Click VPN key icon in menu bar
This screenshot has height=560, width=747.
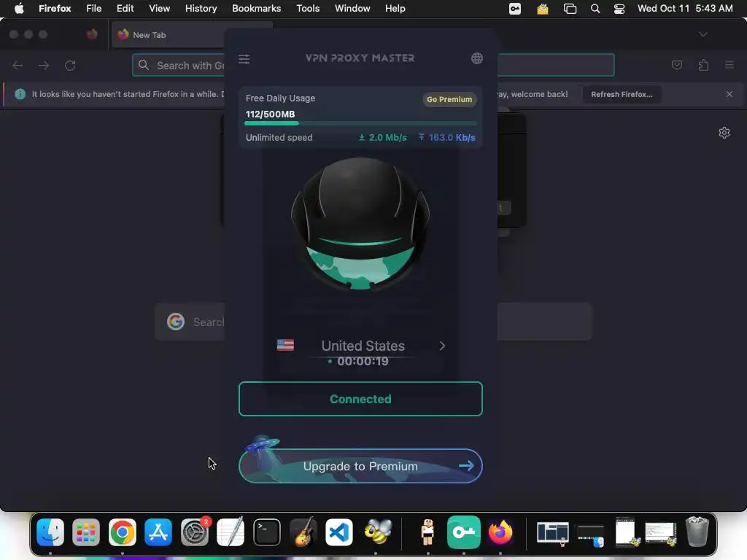click(x=515, y=9)
